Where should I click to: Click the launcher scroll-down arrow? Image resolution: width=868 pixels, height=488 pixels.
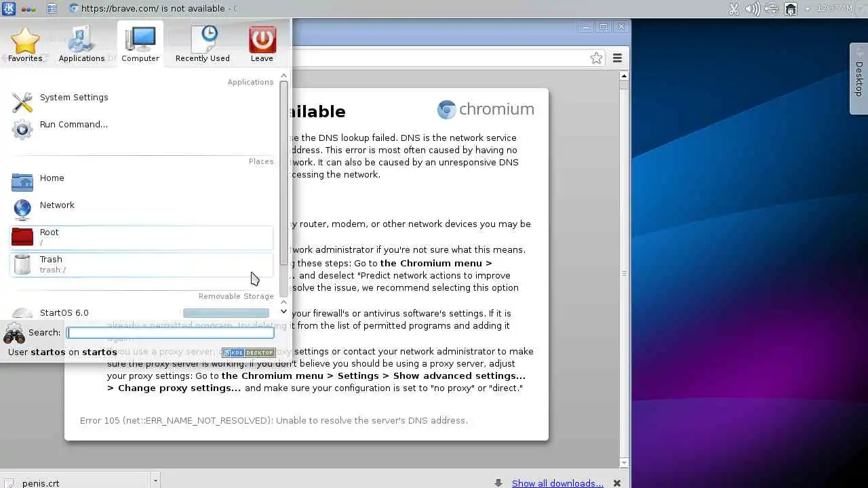pos(283,312)
